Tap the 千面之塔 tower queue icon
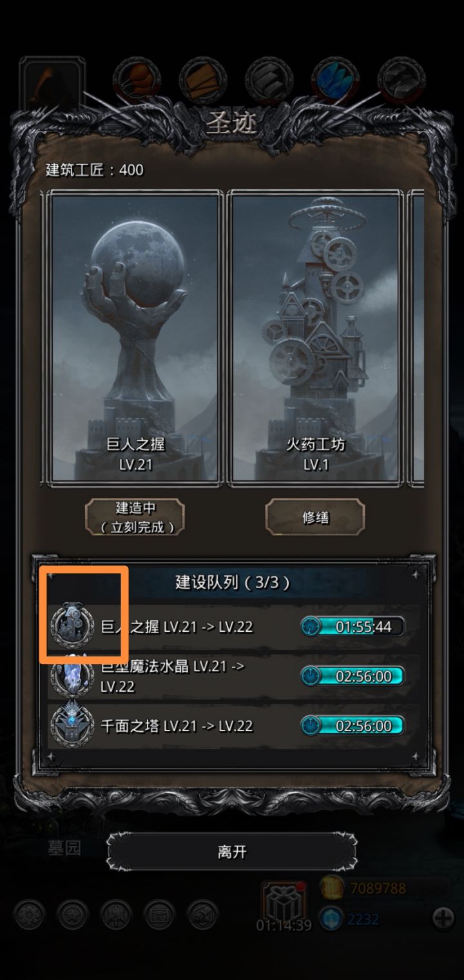464x980 pixels. pyautogui.click(x=72, y=725)
